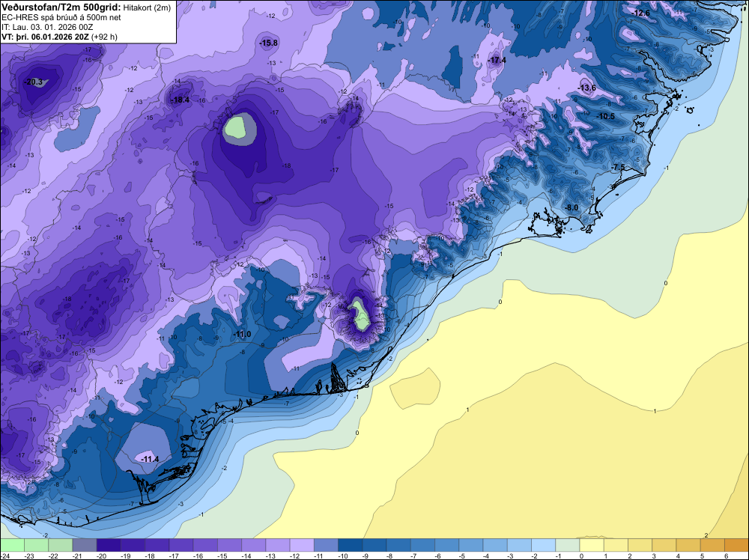
Task: Click the bold '-15.8' temperature label
Action: 268,43
